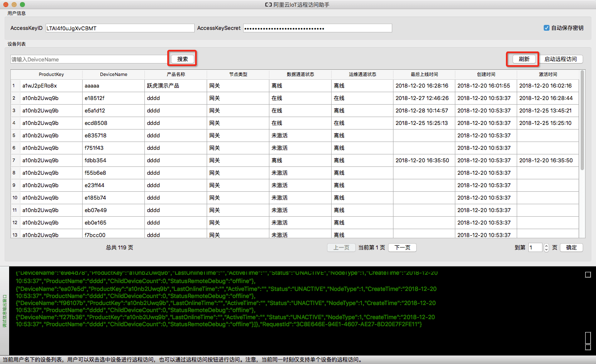Toggle the 自动保存密钥 checkbox
Screen dimensions: 596x364
(x=547, y=28)
